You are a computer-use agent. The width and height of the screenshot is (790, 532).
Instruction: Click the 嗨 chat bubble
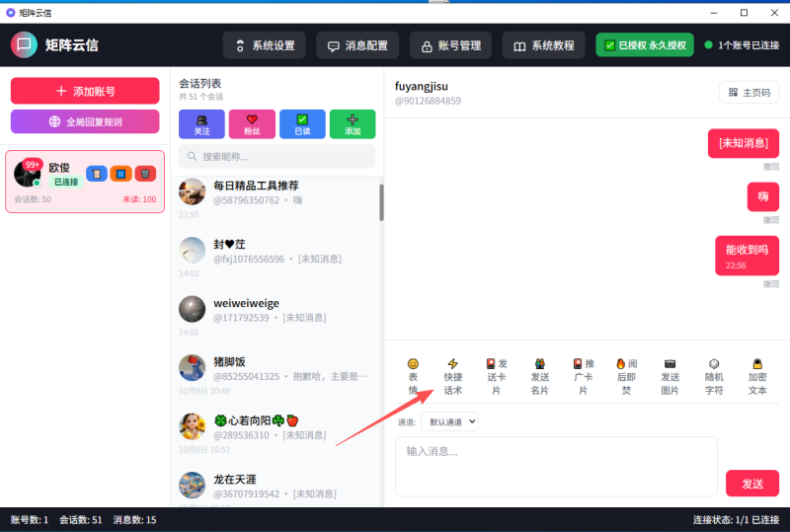(762, 196)
